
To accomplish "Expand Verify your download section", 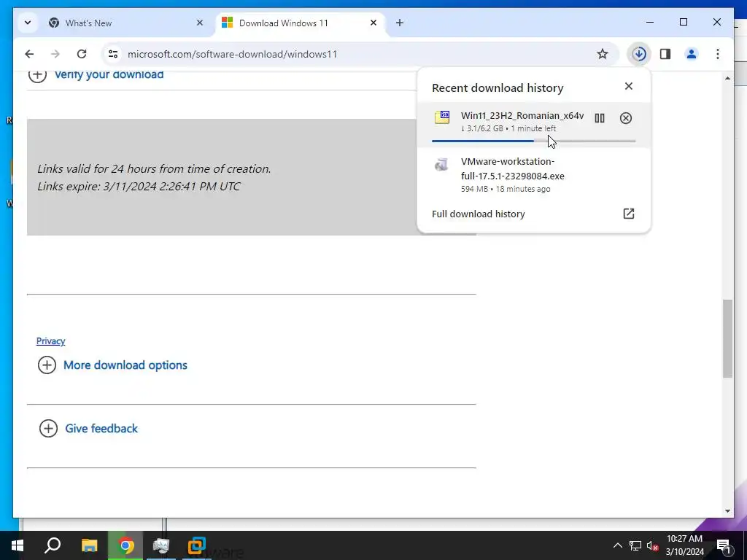I will 96,74.
